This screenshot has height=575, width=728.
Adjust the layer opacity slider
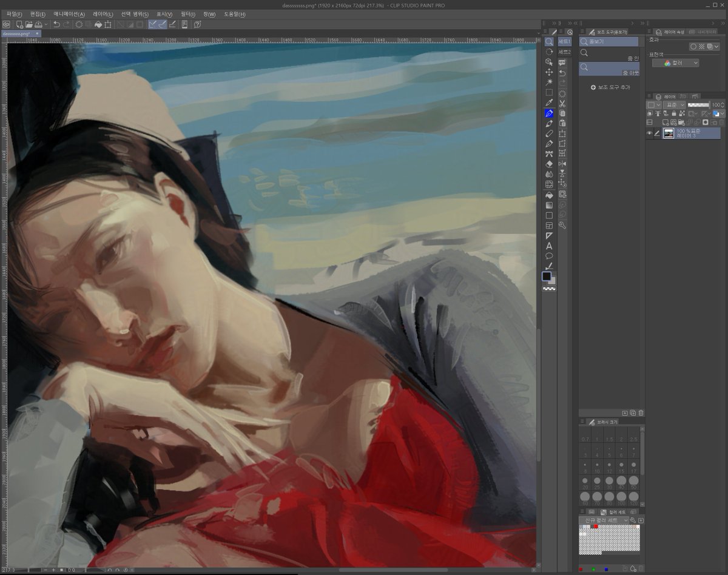pyautogui.click(x=698, y=105)
